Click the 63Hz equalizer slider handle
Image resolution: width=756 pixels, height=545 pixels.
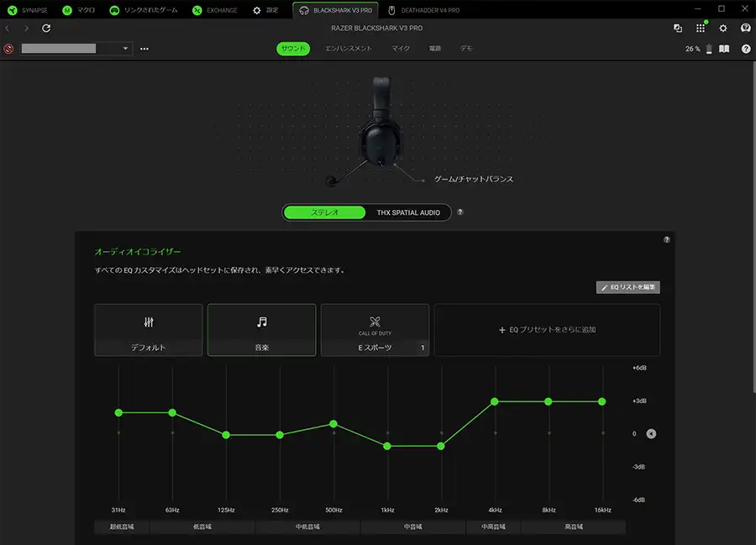(x=172, y=412)
